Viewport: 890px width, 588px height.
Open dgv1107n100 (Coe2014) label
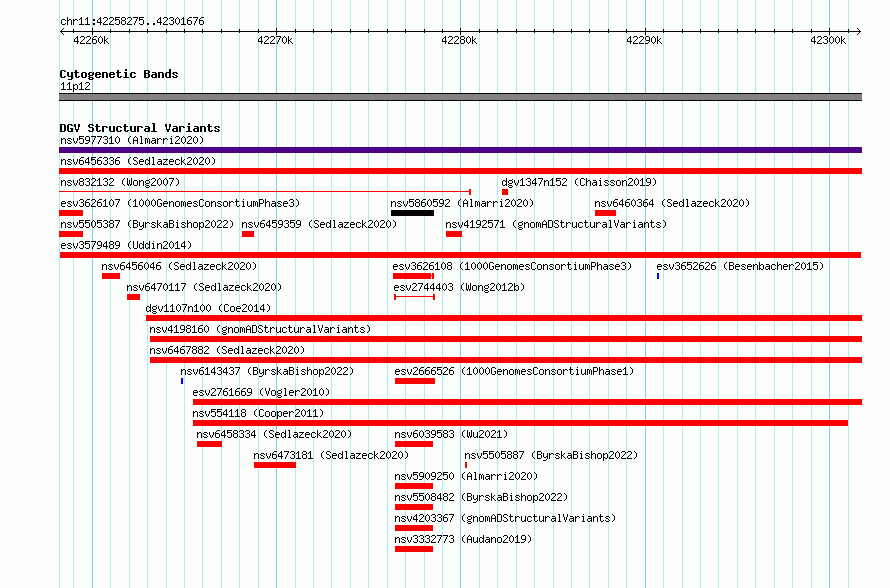[208, 308]
